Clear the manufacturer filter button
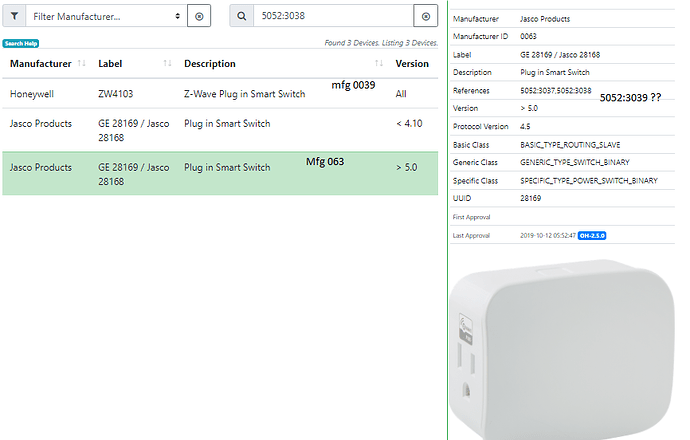 click(199, 16)
